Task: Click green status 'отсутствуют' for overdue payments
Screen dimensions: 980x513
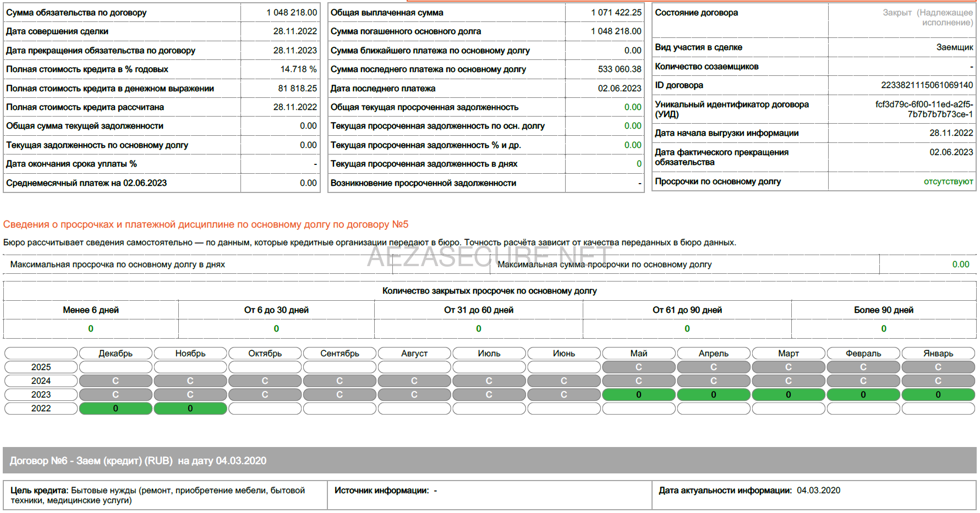Action: point(948,181)
